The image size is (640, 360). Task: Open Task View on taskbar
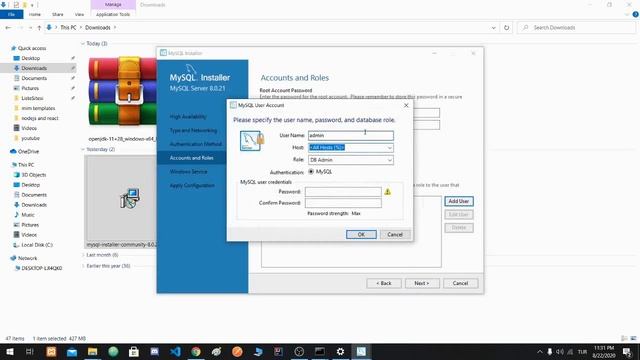click(30, 351)
